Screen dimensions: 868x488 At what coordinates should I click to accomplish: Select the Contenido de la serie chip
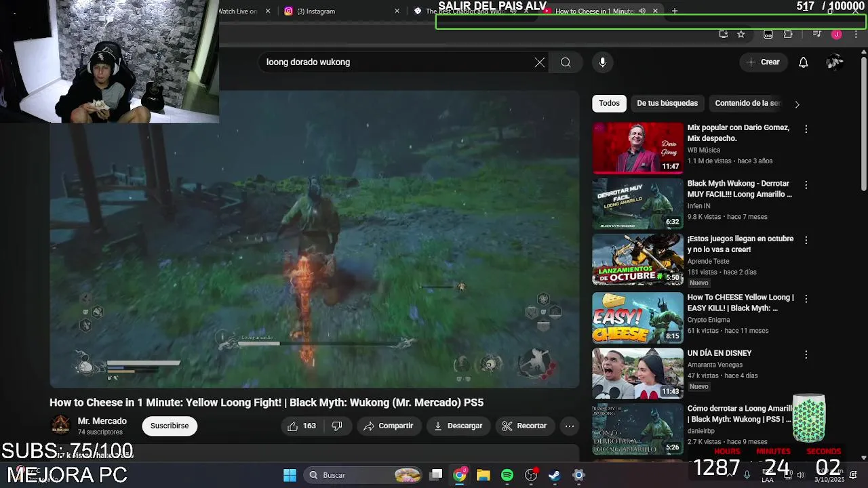tap(747, 103)
